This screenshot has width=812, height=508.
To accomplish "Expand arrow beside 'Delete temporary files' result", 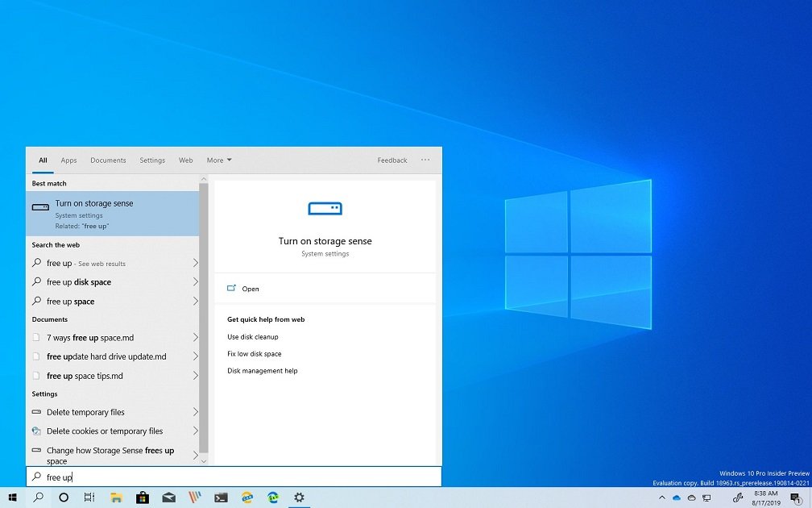I will pyautogui.click(x=195, y=412).
